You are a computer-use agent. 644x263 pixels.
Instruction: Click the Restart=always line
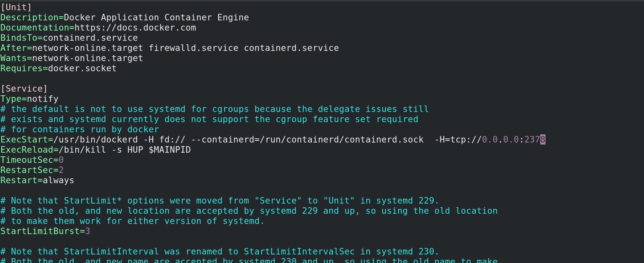point(37,180)
